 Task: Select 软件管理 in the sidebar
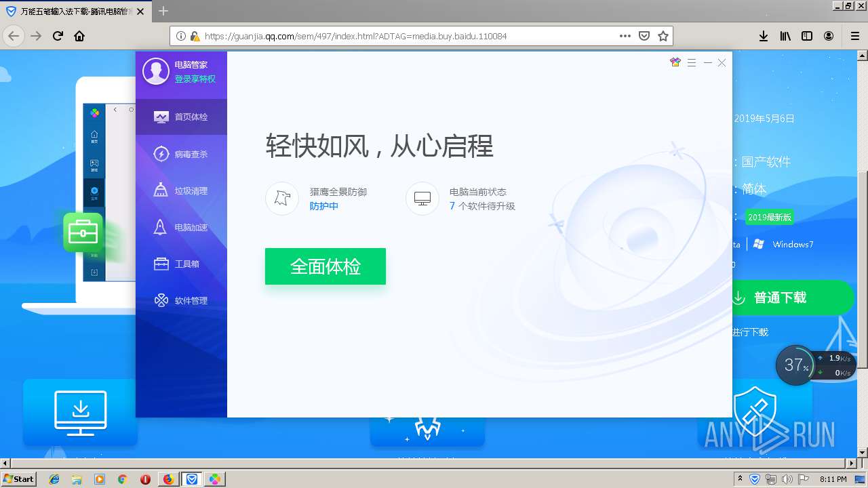tap(181, 300)
